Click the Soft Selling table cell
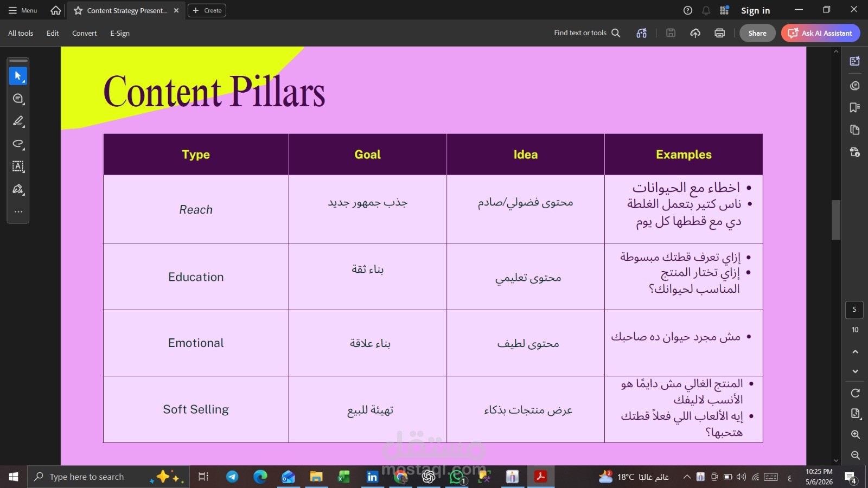Viewport: 868px width, 488px height. [x=196, y=409]
